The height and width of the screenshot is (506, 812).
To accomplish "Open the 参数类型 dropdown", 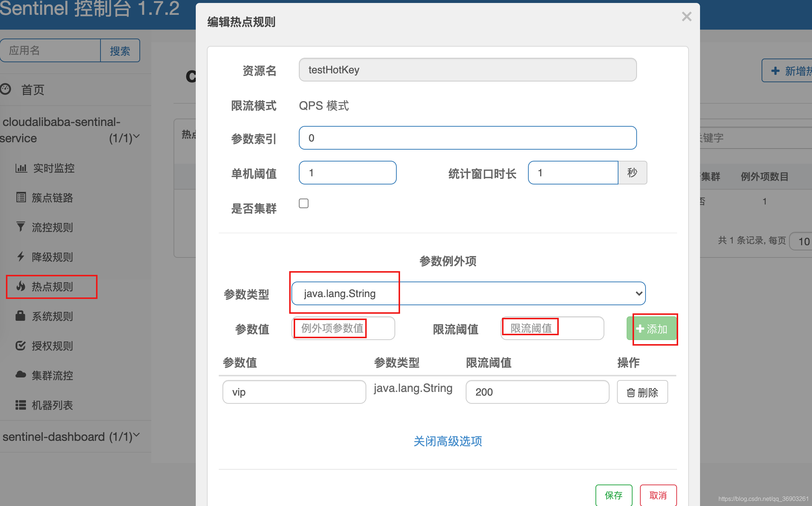I will [468, 293].
